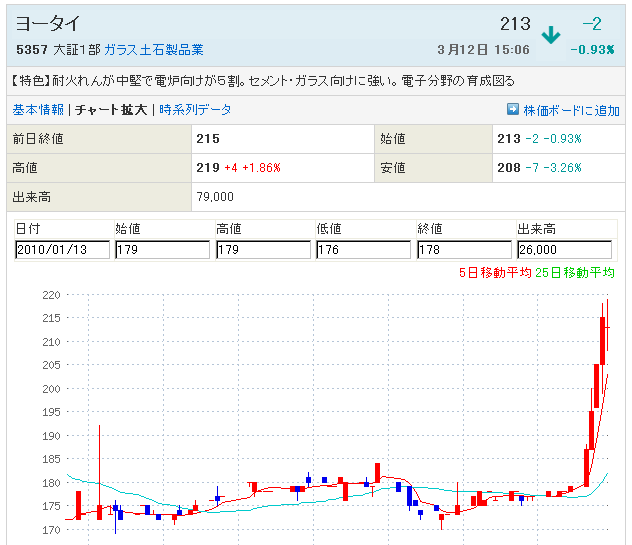Click the 220 label on the price axis
The height and width of the screenshot is (545, 632).
50,295
